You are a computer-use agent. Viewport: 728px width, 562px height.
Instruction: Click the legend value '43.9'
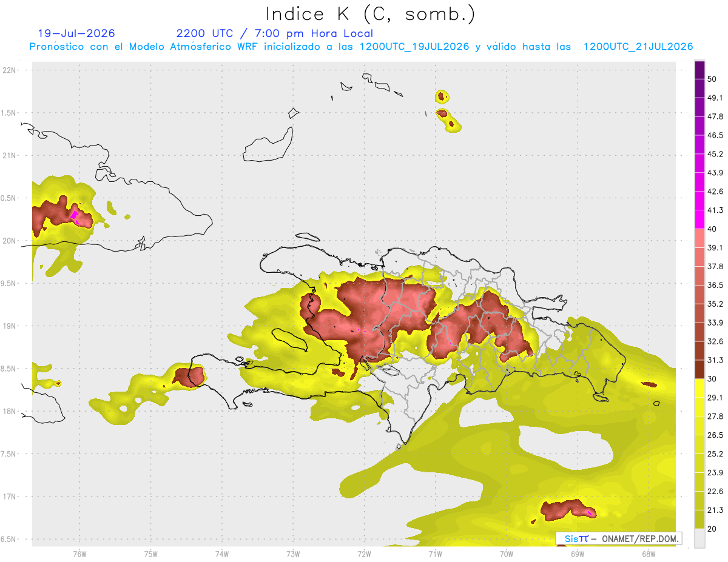tap(715, 173)
